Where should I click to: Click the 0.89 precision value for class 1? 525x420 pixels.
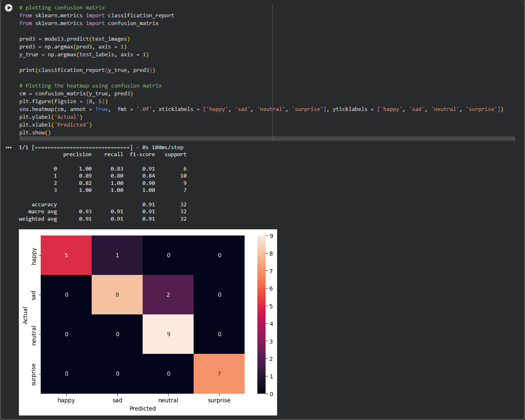(x=86, y=176)
